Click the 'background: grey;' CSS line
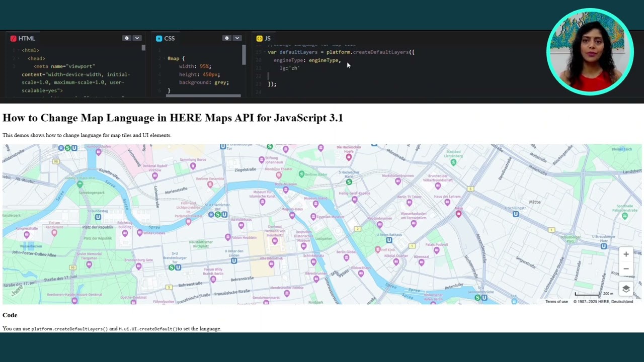The height and width of the screenshot is (362, 644). tap(204, 82)
